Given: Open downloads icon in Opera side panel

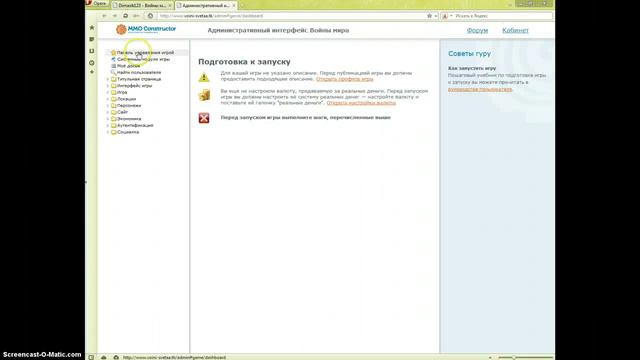Looking at the screenshot, I should point(92,51).
